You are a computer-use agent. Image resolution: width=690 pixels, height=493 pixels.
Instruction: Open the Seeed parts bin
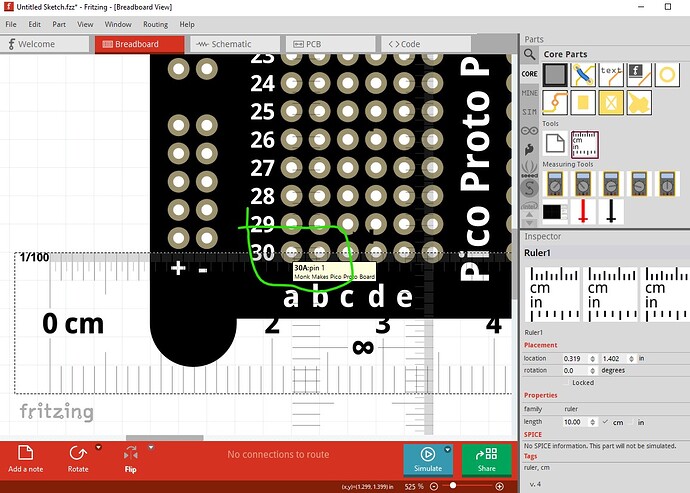coord(529,169)
